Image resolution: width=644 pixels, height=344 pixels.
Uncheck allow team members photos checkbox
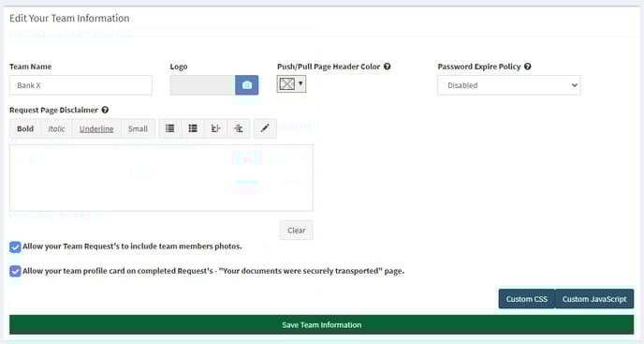click(15, 247)
